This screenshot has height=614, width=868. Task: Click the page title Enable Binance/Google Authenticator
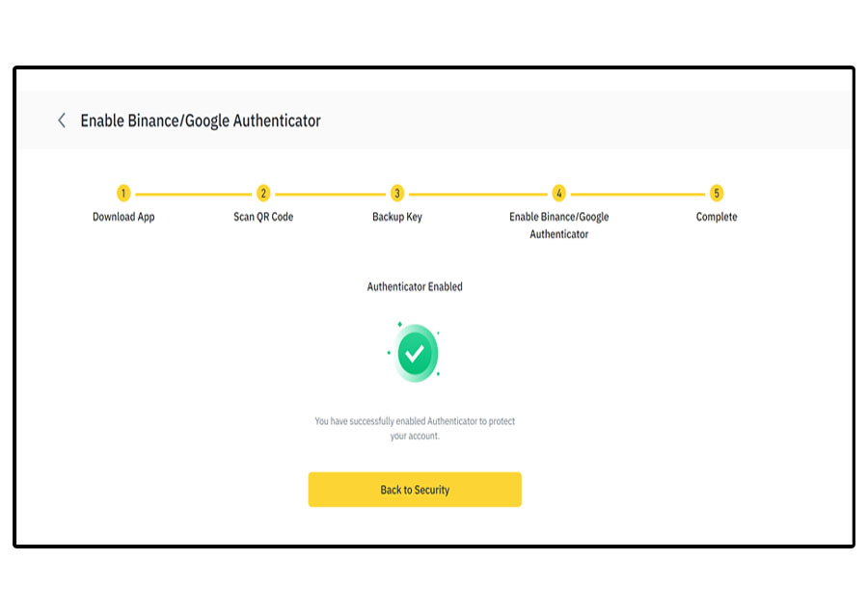[201, 120]
